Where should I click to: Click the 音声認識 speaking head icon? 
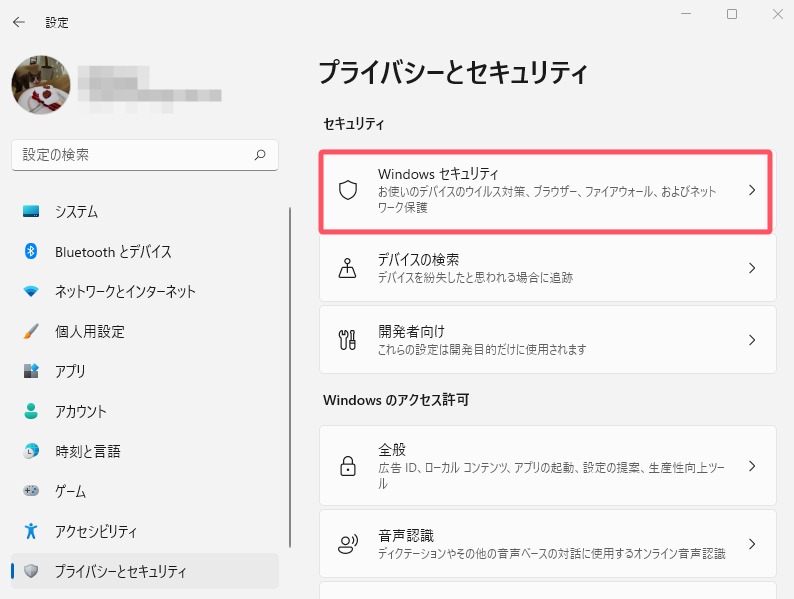pos(348,544)
